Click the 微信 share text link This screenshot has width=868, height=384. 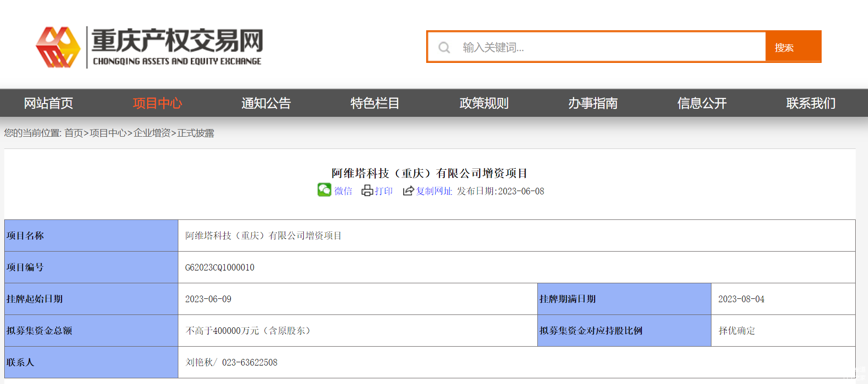click(x=343, y=191)
